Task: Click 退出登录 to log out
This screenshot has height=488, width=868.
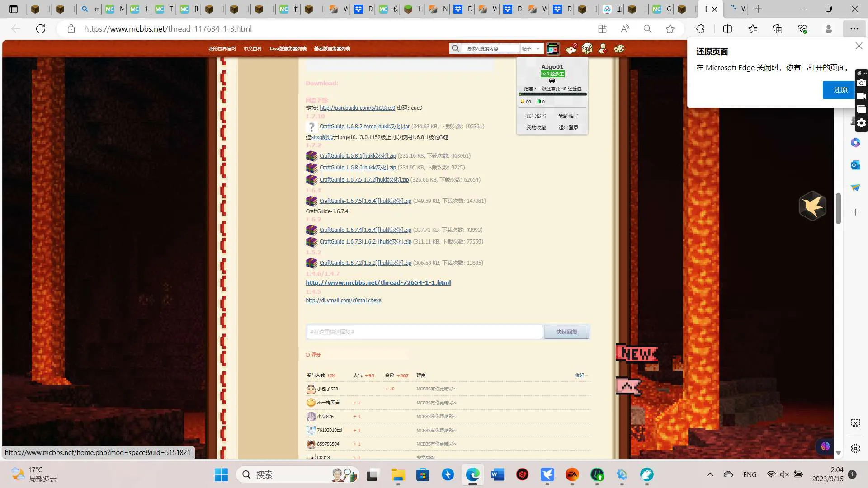Action: point(568,127)
